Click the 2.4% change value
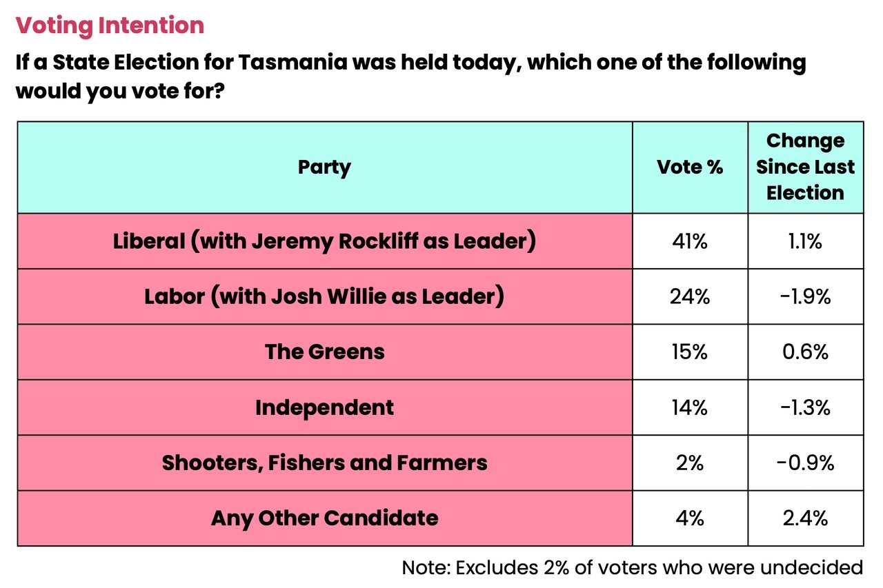883x588 pixels. click(805, 518)
